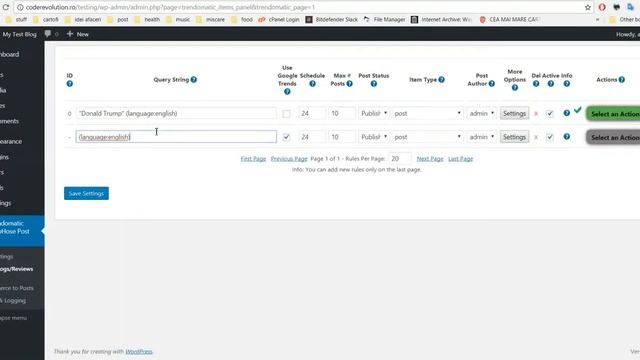Click Opera extension icon in toolbar
The width and height of the screenshot is (640, 360).
point(602,7)
